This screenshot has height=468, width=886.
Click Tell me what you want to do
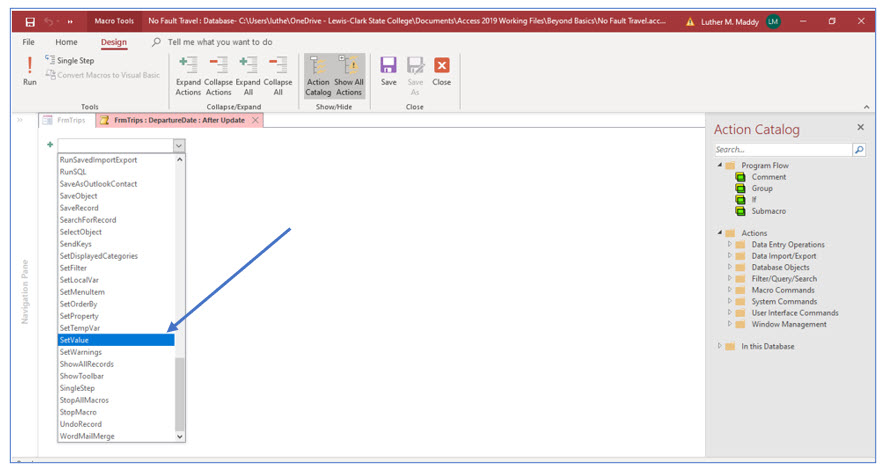[x=219, y=42]
